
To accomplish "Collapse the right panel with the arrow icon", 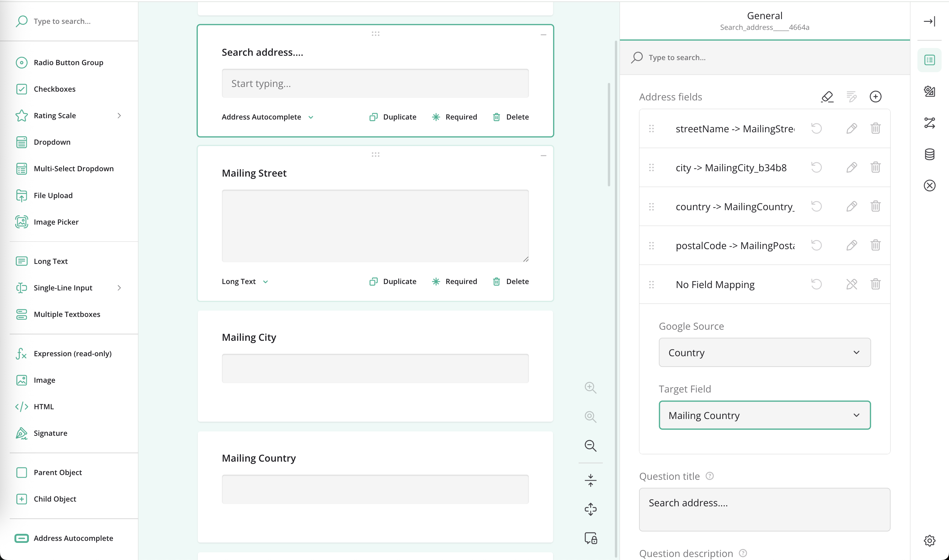I will coord(929,21).
